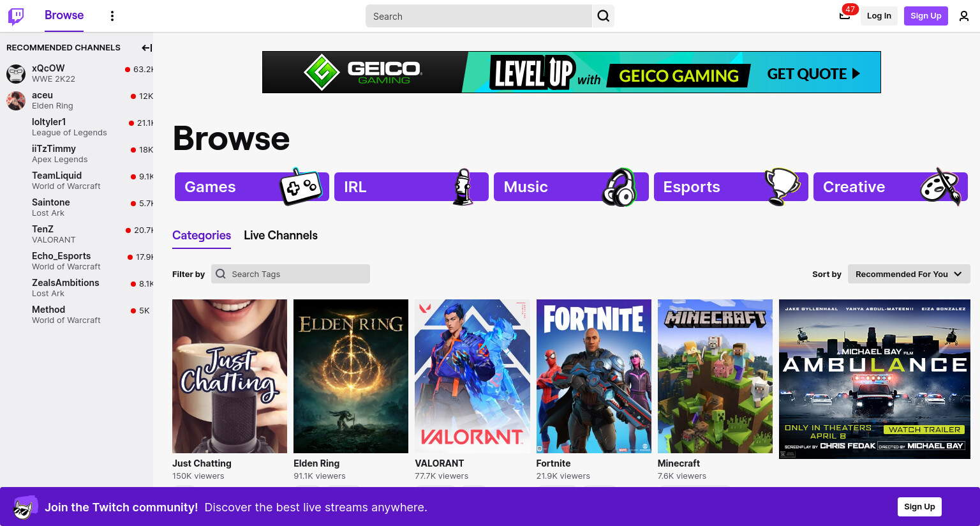Click "77.7K viewers" under VALORANT

click(442, 476)
